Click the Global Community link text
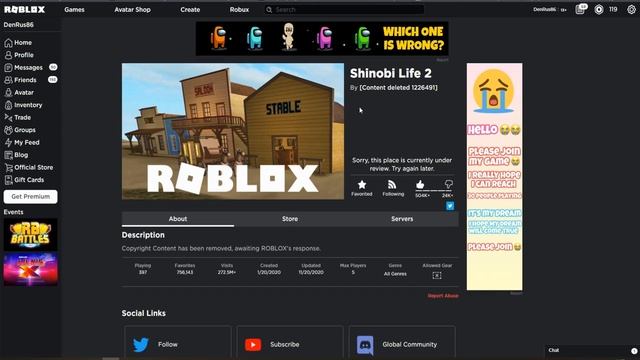 click(409, 344)
